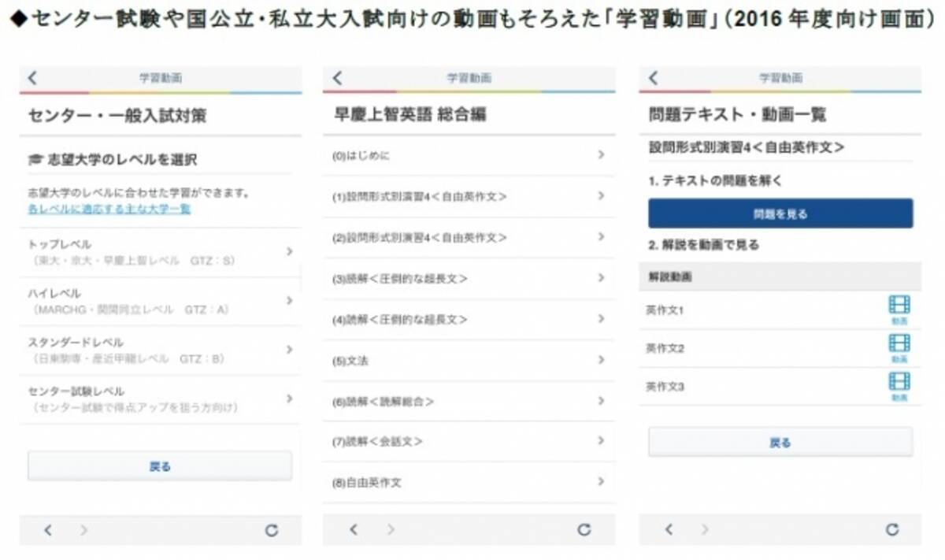Select (4)読解＜圧倒的な超長文＞ item
Screen dimensions: 945x560
[x=469, y=319]
